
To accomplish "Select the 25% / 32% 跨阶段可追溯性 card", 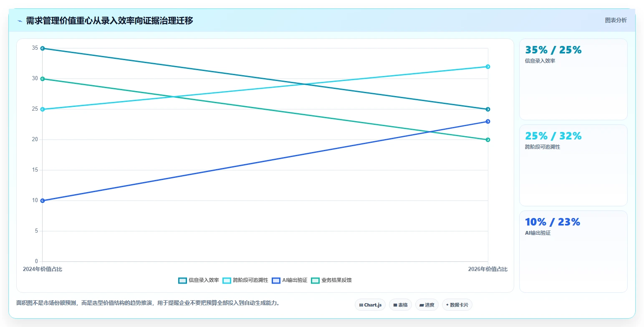I will coord(573,165).
